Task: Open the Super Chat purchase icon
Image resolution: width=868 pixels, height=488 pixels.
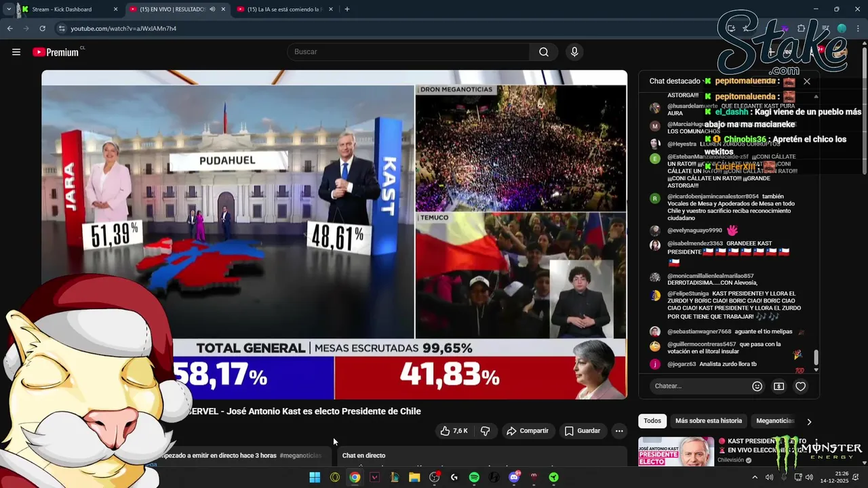Action: pos(778,386)
